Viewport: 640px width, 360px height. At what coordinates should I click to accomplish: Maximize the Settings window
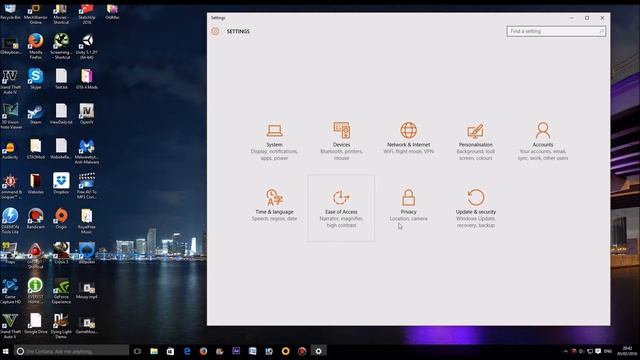tap(587, 18)
